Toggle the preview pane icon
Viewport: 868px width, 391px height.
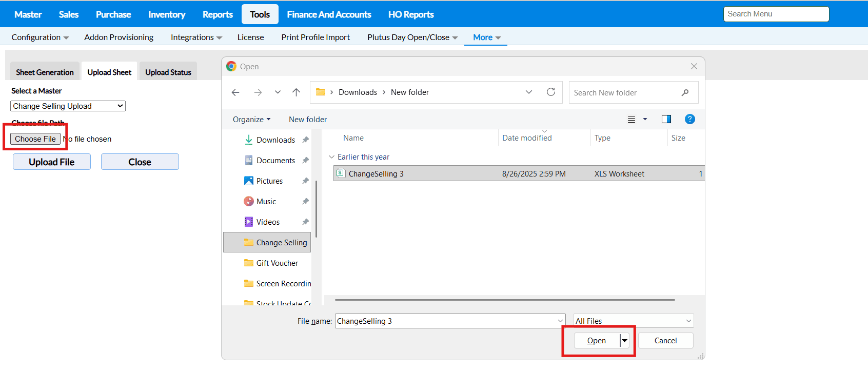coord(666,119)
